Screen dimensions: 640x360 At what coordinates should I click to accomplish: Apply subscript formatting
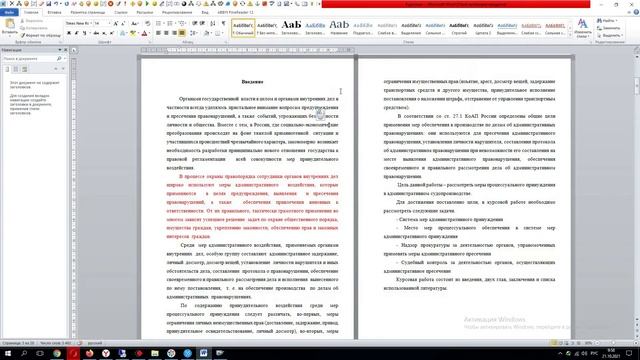click(x=104, y=33)
